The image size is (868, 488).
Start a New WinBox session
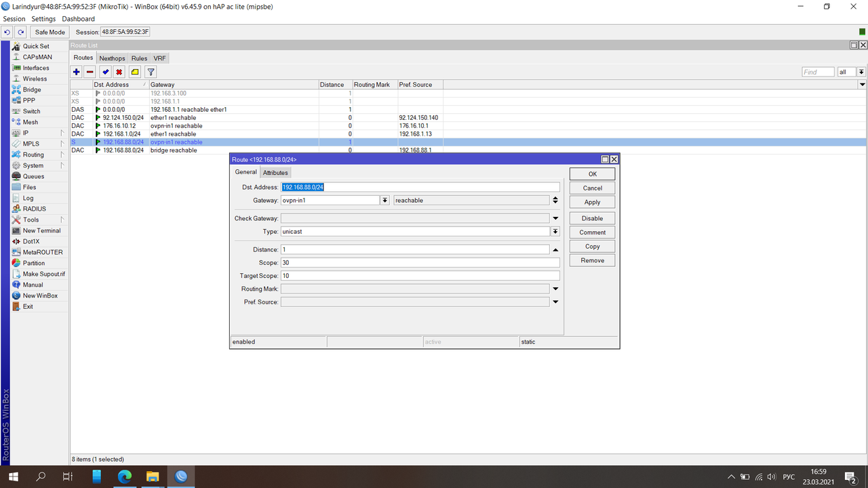coord(40,296)
